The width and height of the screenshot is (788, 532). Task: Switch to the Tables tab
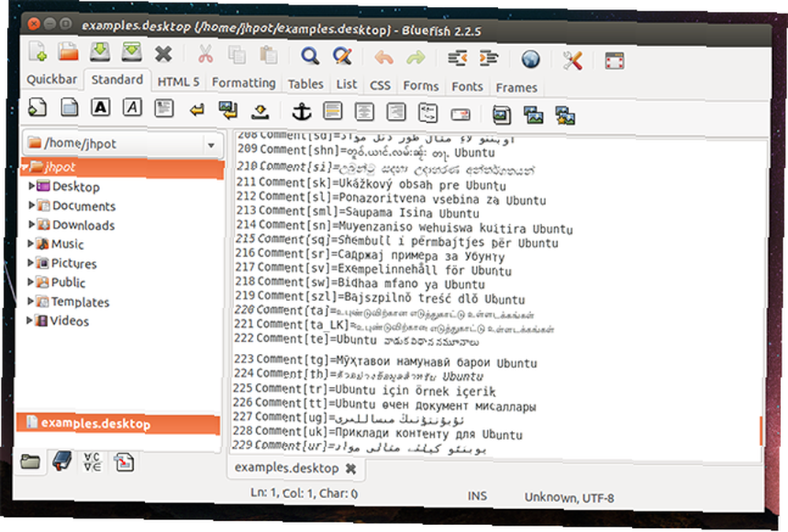click(x=306, y=84)
